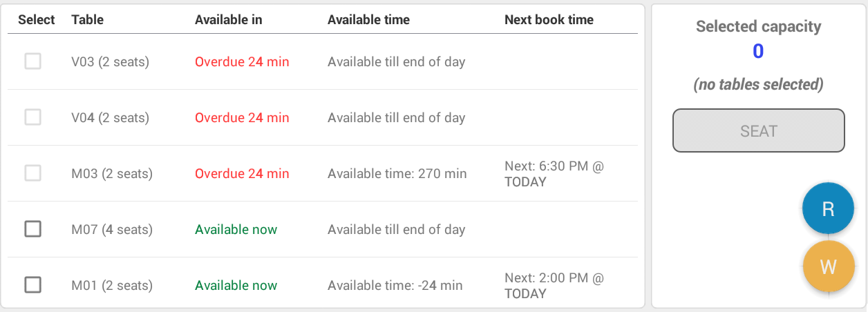Click the SEAT button
868x312 pixels.
point(759,130)
